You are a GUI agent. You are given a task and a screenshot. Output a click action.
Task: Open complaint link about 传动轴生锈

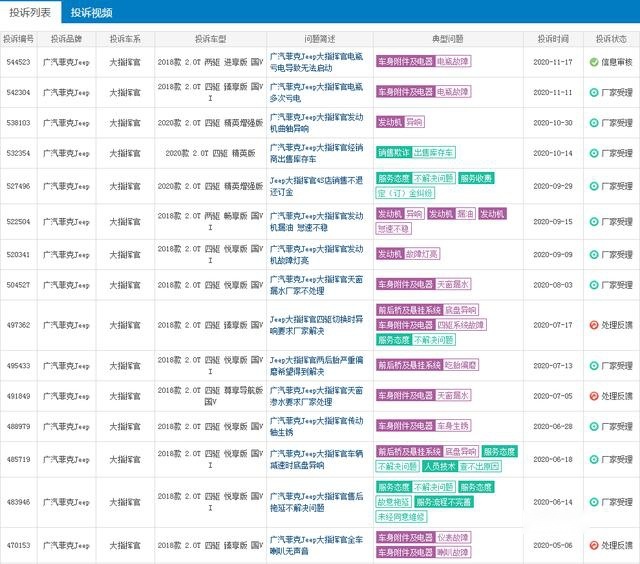coord(316,426)
